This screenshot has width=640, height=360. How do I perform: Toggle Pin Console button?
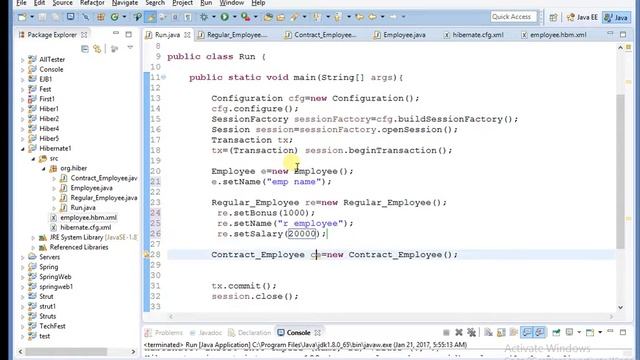click(556, 333)
